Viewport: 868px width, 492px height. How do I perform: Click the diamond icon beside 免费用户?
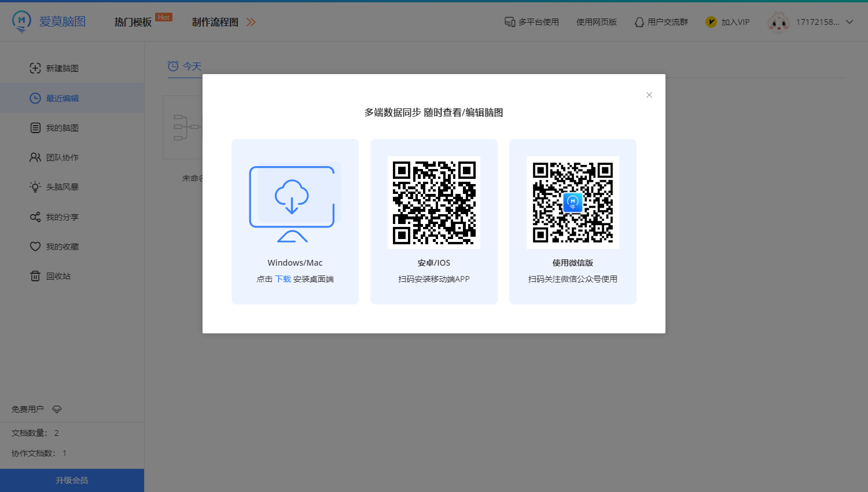[x=57, y=409]
